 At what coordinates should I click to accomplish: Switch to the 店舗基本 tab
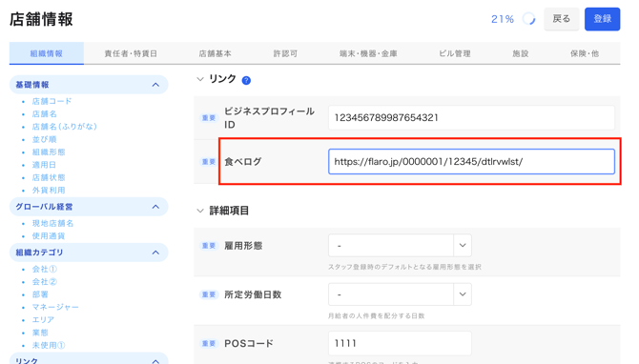pyautogui.click(x=215, y=53)
